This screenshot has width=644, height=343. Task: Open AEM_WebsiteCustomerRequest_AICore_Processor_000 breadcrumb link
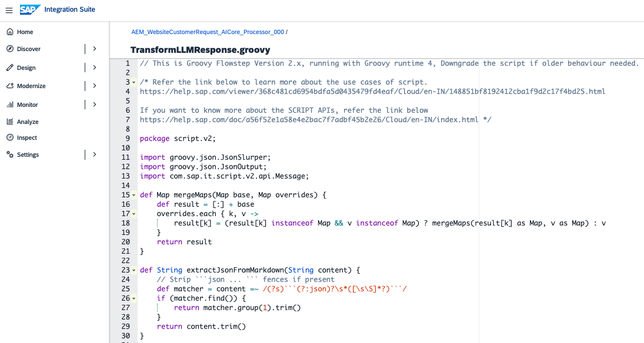coord(208,32)
